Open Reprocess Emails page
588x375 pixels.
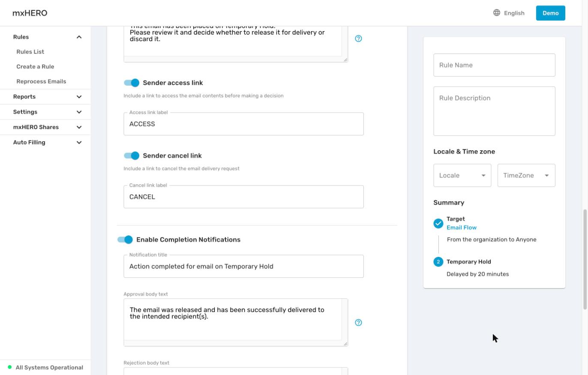coord(41,81)
